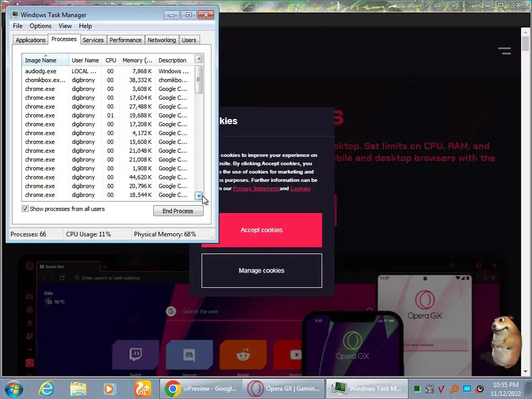The height and width of the screenshot is (399, 532).
Task: Click the Discord speed dial tile
Action: tap(189, 355)
